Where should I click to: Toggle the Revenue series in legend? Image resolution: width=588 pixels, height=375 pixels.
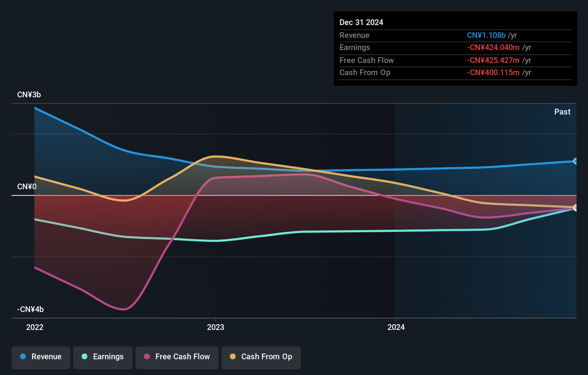click(x=41, y=357)
